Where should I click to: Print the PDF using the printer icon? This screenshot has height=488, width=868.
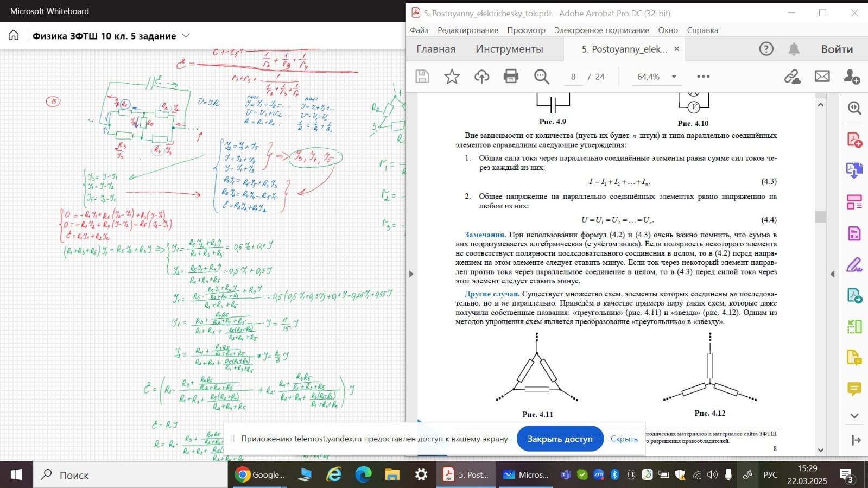pos(511,77)
